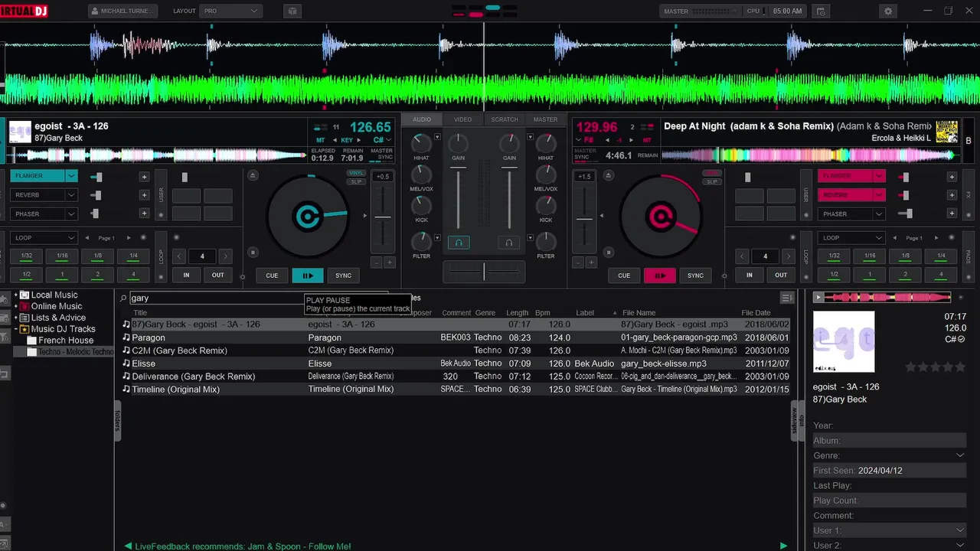Click plus next to left REVERB effect
This screenshot has width=980, height=551.
(x=144, y=195)
